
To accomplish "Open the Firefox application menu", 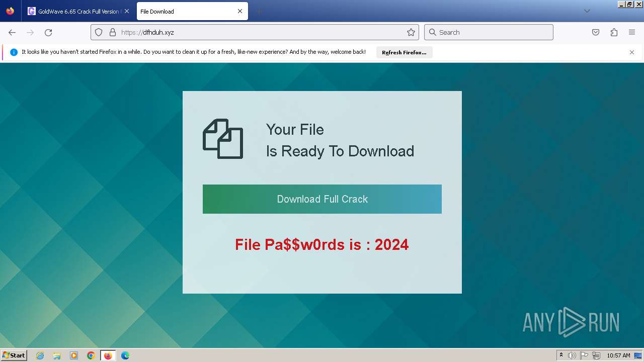I will pyautogui.click(x=632, y=32).
